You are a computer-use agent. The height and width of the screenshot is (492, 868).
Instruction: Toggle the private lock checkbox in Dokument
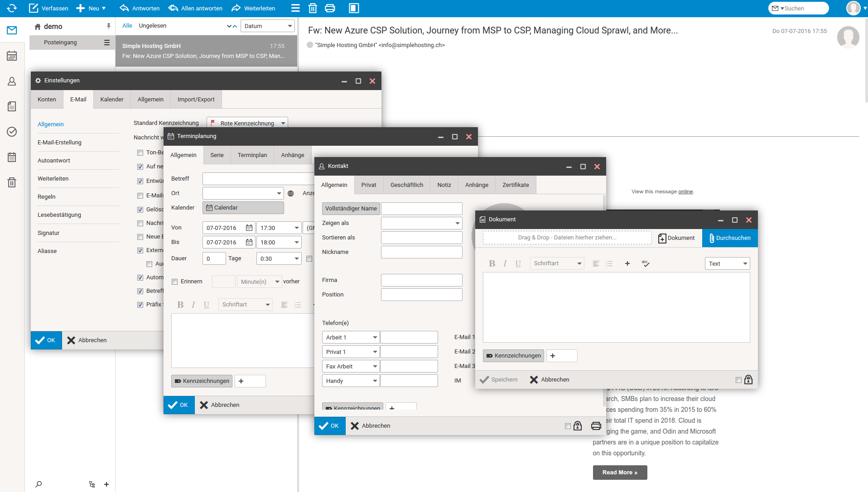pyautogui.click(x=738, y=380)
